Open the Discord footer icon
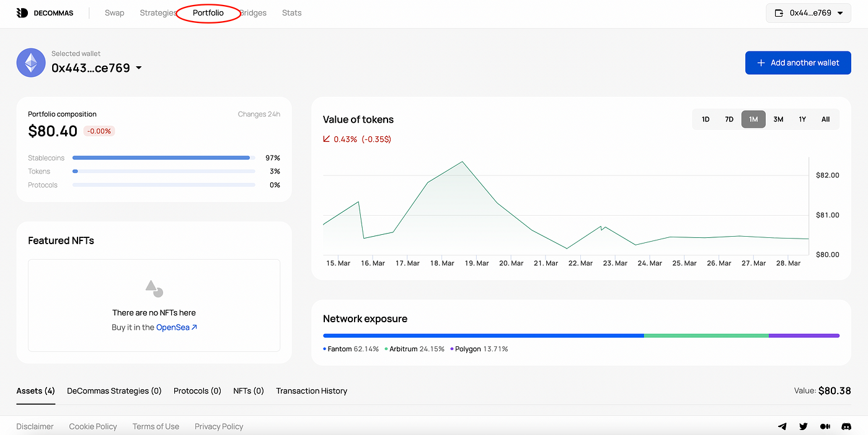Image resolution: width=868 pixels, height=435 pixels. [846, 426]
